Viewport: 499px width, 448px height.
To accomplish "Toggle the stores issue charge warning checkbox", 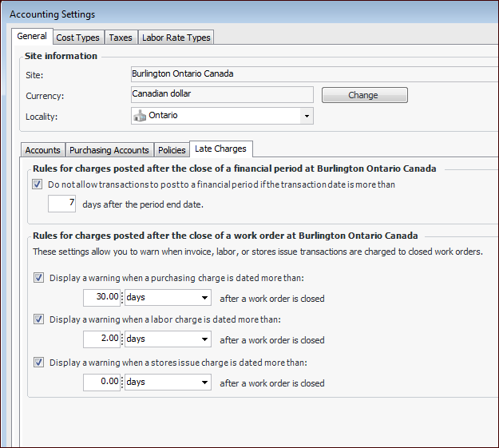I will [x=39, y=362].
